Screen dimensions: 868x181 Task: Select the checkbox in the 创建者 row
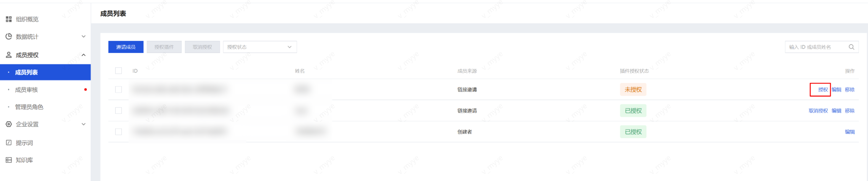click(118, 132)
